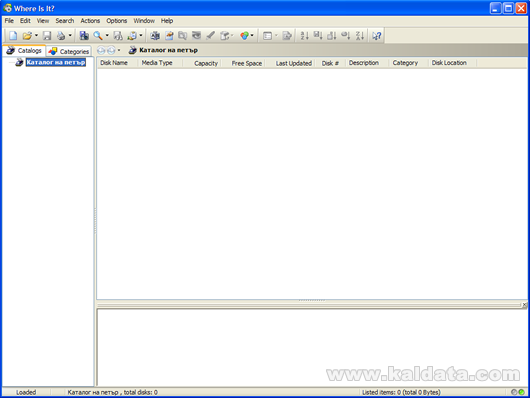Viewport: 530px width, 398px height.
Task: Click the magnifying glass Search icon
Action: point(98,36)
